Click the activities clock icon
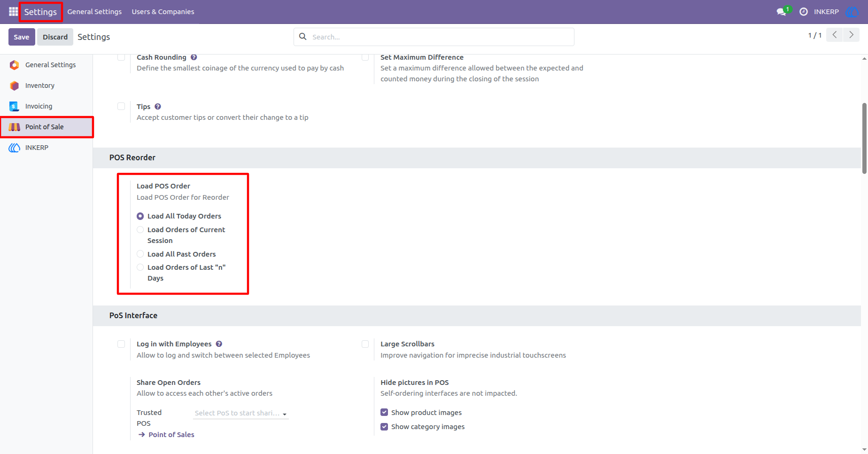The image size is (868, 454). 804,12
